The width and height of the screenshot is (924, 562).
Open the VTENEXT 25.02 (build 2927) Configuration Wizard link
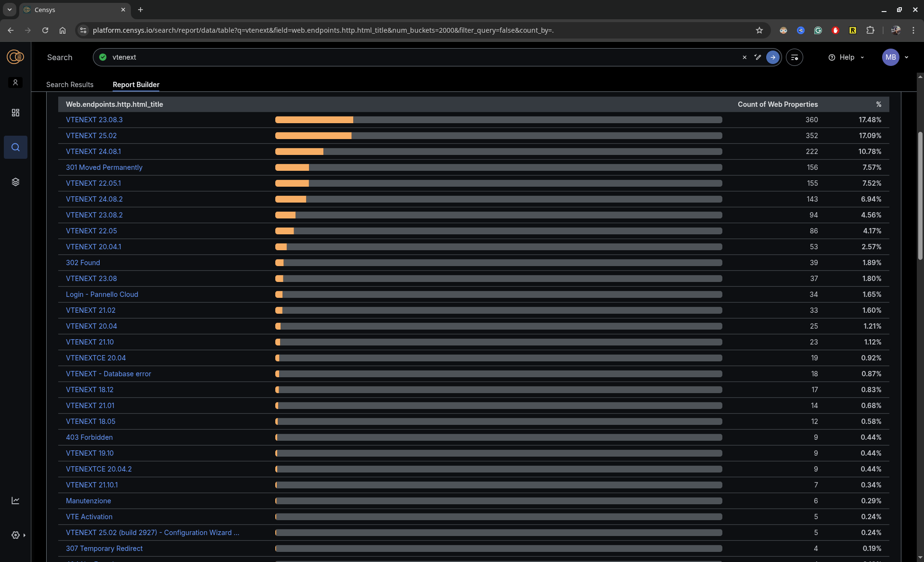[153, 533]
